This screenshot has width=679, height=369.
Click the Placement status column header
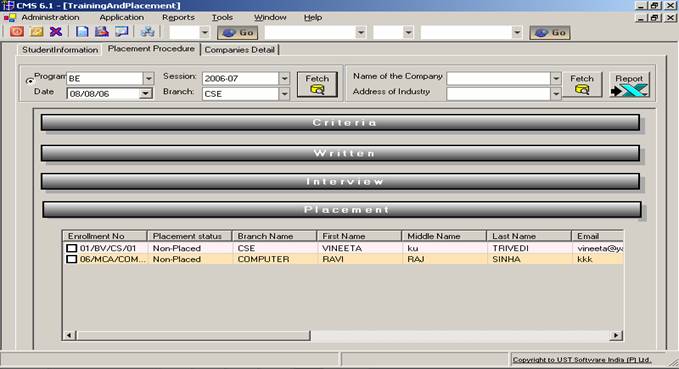[x=190, y=236]
